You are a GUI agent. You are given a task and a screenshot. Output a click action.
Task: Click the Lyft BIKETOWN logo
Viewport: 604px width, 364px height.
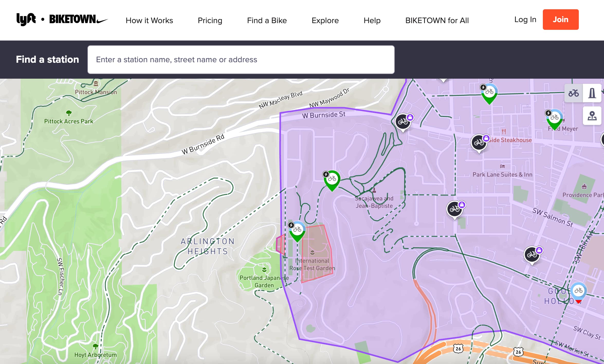coord(62,20)
